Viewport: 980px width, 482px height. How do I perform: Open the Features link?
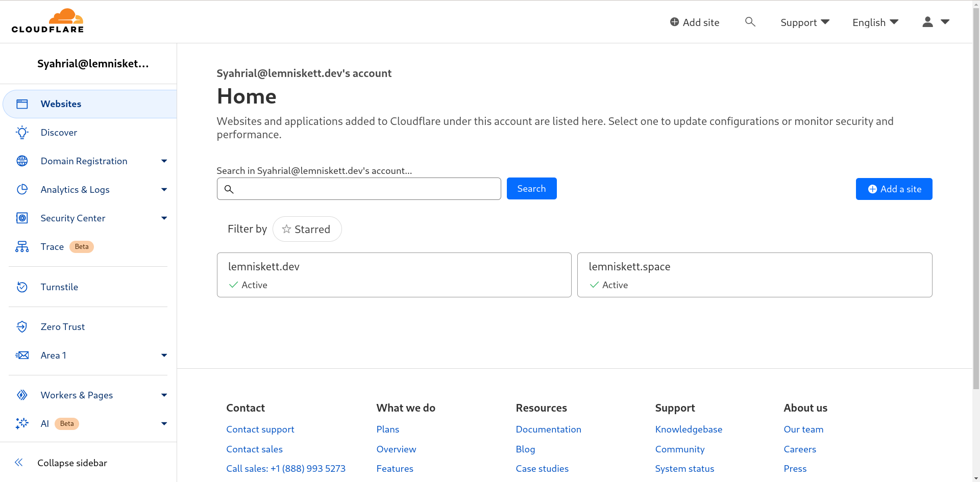coord(395,469)
